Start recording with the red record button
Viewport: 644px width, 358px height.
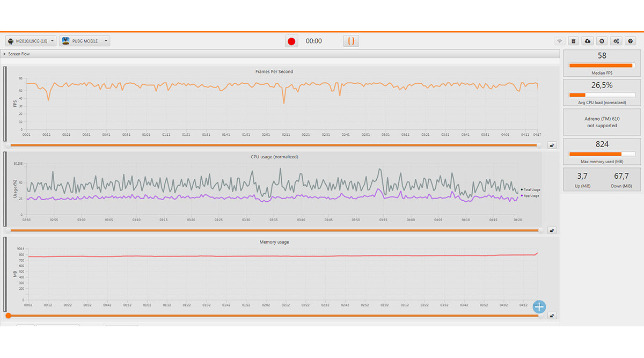coord(291,41)
